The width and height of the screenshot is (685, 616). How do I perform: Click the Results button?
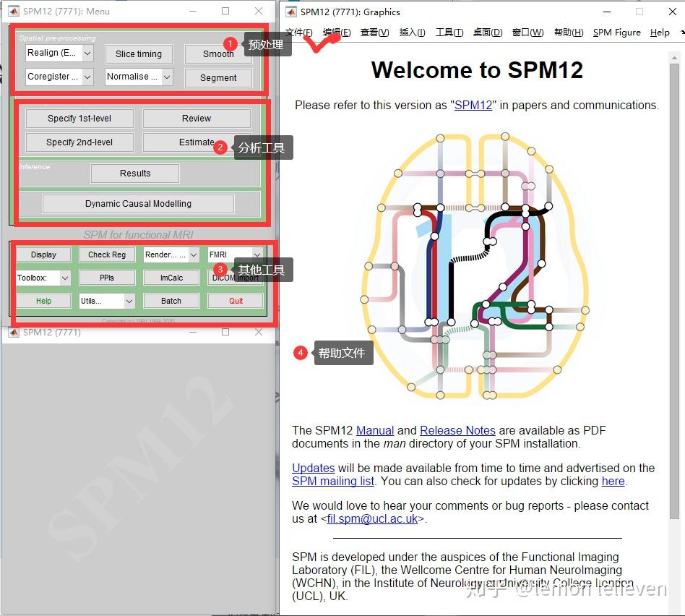click(135, 173)
